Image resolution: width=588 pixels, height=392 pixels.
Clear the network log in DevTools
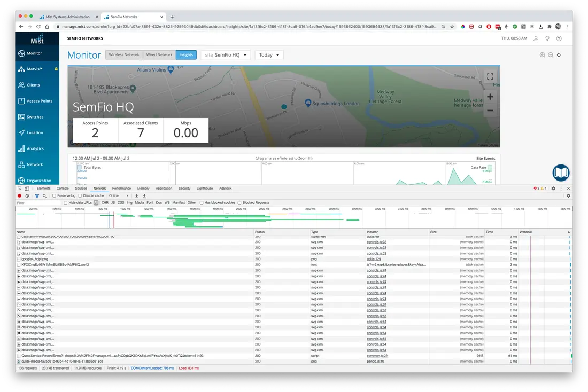pos(27,195)
